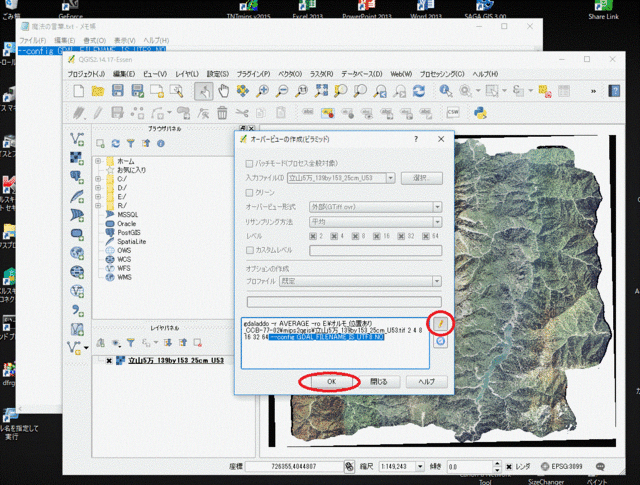Image resolution: width=640 pixels, height=485 pixels.
Task: Click the Help icon on the toolbar's right end
Action: (614, 91)
